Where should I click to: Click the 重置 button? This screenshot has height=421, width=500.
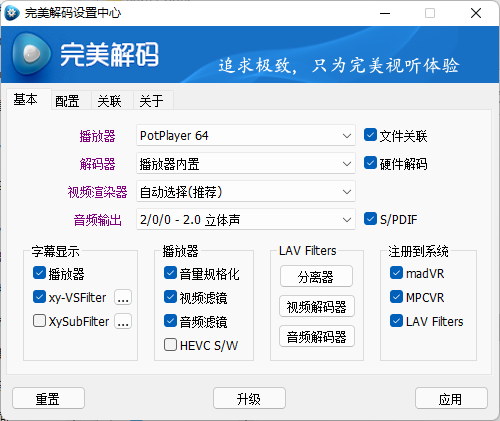pyautogui.click(x=48, y=398)
